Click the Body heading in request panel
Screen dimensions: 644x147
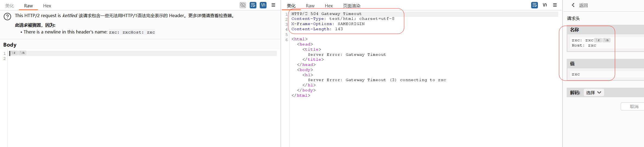[x=10, y=45]
